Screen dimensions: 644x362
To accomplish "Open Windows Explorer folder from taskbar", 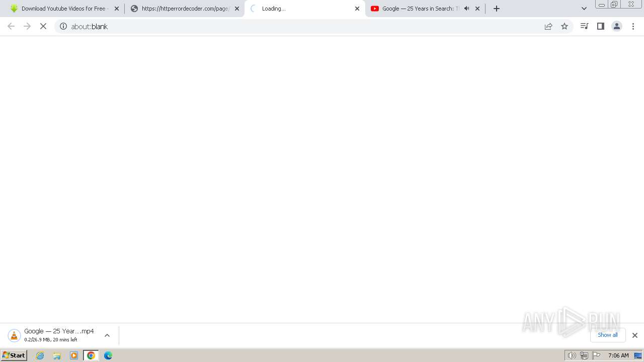I will tap(57, 355).
